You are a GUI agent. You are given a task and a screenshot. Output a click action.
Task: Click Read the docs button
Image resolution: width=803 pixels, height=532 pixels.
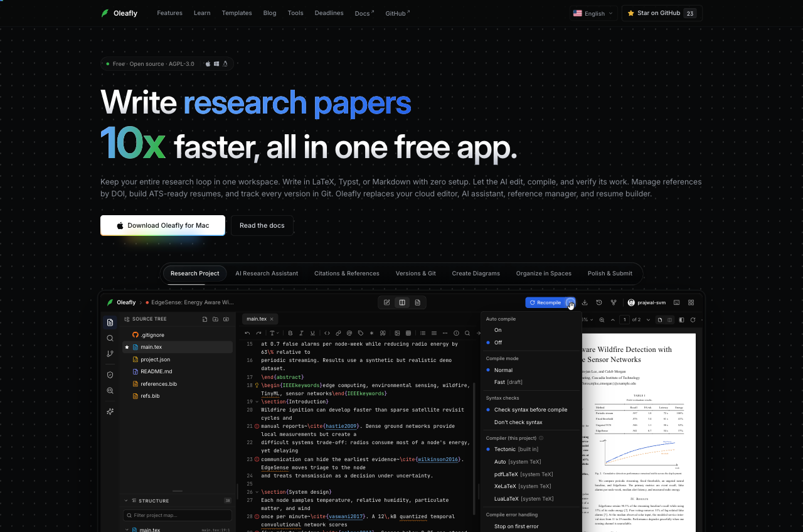click(262, 225)
